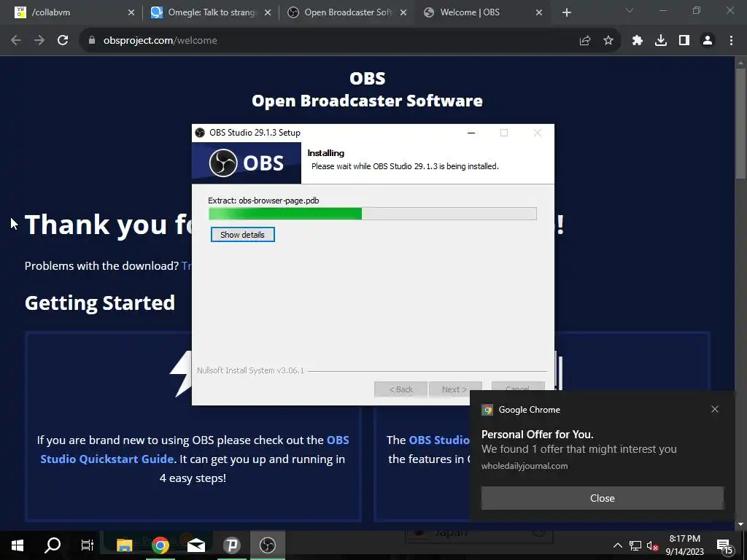Close the Open Broadcaster Software tab
This screenshot has width=747, height=560.
(403, 12)
